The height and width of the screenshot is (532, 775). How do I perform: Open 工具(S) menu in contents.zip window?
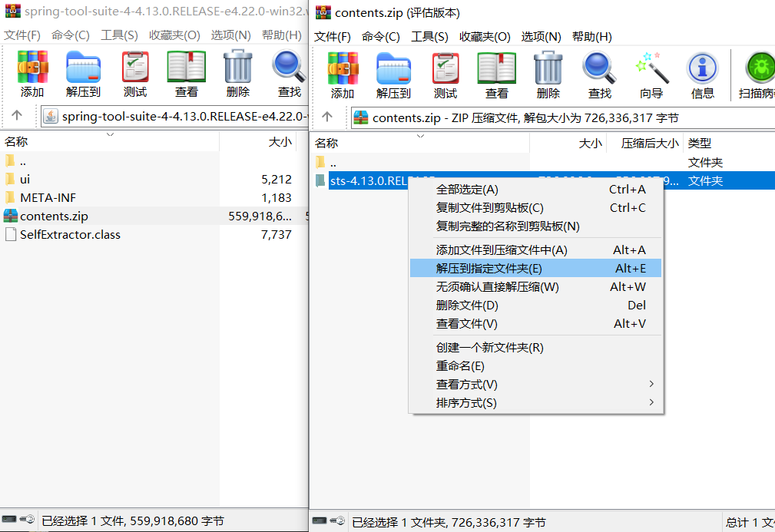pyautogui.click(x=429, y=37)
